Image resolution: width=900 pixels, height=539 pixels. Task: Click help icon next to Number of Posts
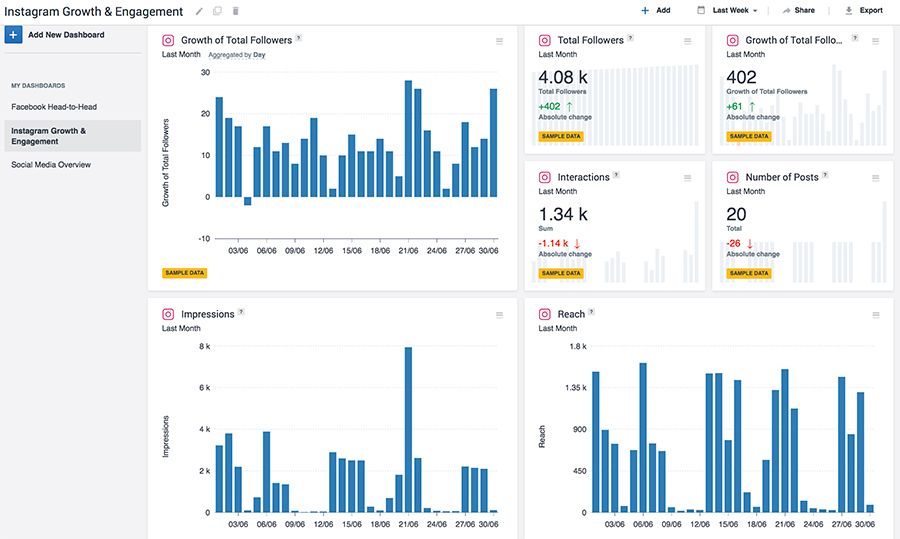[827, 176]
